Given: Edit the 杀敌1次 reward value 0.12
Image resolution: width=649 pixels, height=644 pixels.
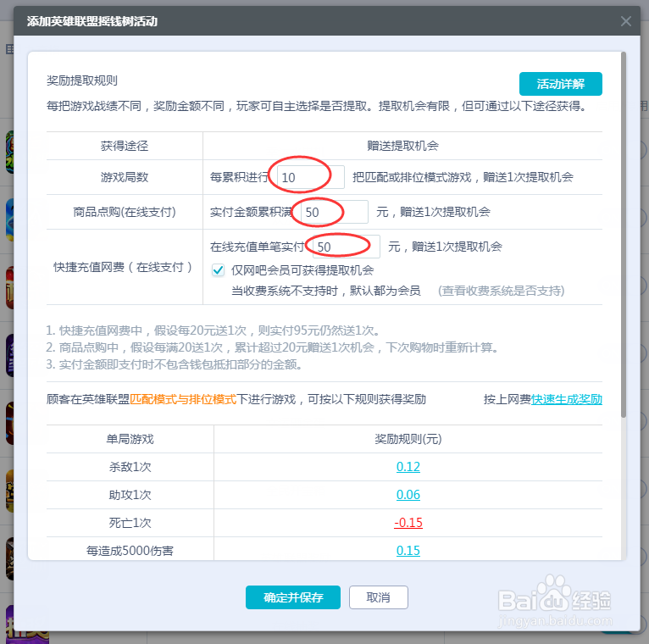Looking at the screenshot, I should point(408,467).
